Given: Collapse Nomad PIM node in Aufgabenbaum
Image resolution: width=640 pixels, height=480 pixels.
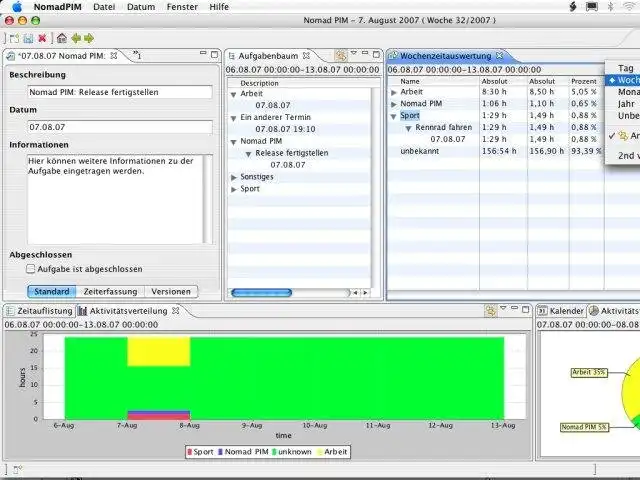Looking at the screenshot, I should (233, 142).
